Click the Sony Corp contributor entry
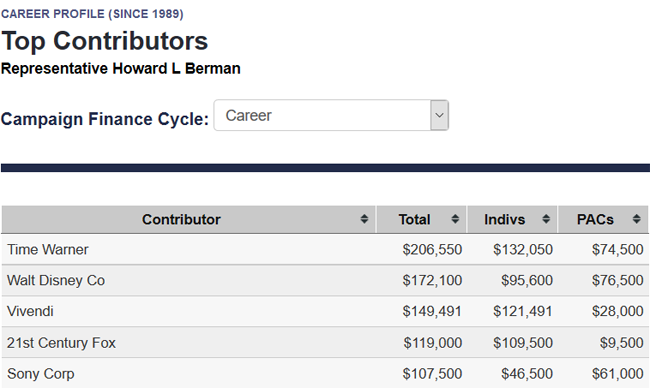 coord(41,373)
